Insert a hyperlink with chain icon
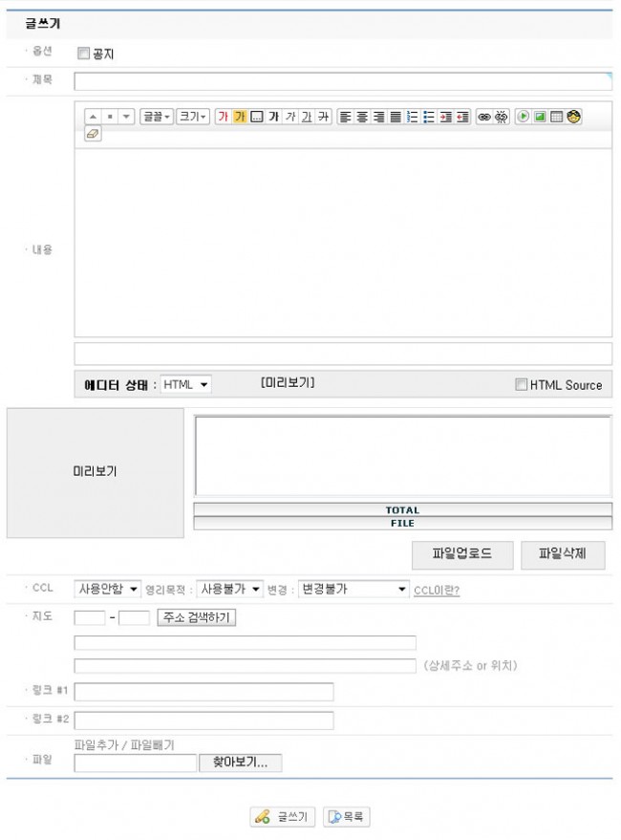This screenshot has width=621, height=840. [x=484, y=117]
